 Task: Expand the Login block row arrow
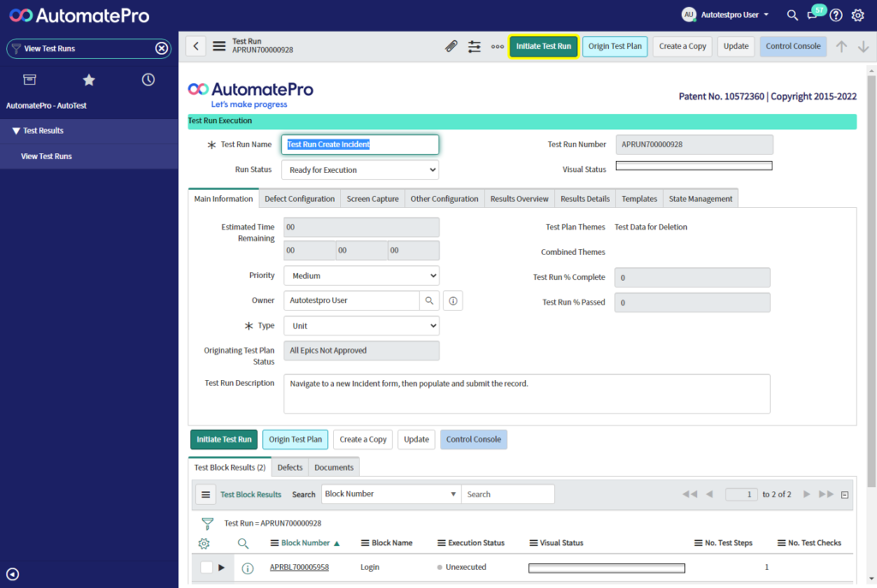tap(222, 567)
